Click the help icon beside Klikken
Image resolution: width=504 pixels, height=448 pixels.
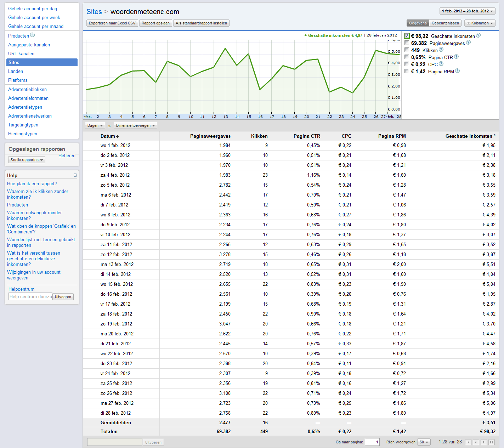tap(441, 50)
